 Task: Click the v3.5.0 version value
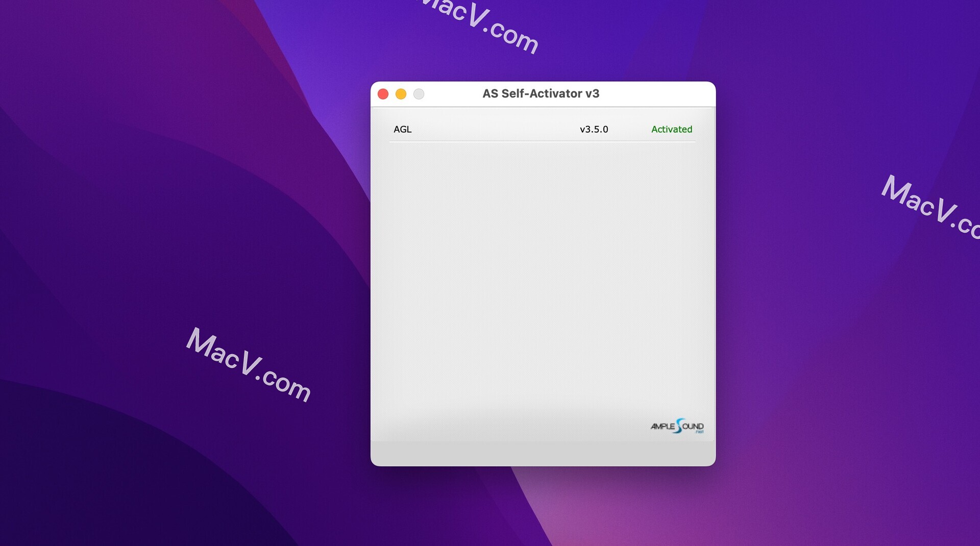pyautogui.click(x=594, y=129)
